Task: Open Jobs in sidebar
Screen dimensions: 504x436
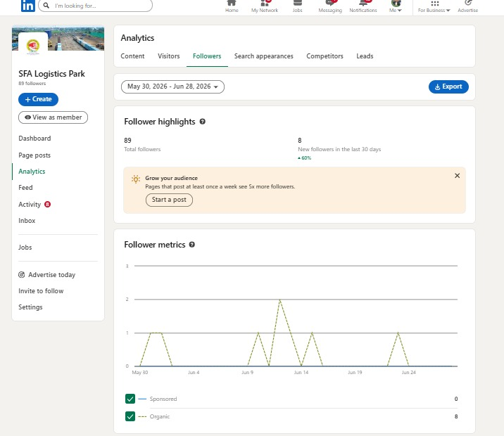Action: (x=25, y=248)
